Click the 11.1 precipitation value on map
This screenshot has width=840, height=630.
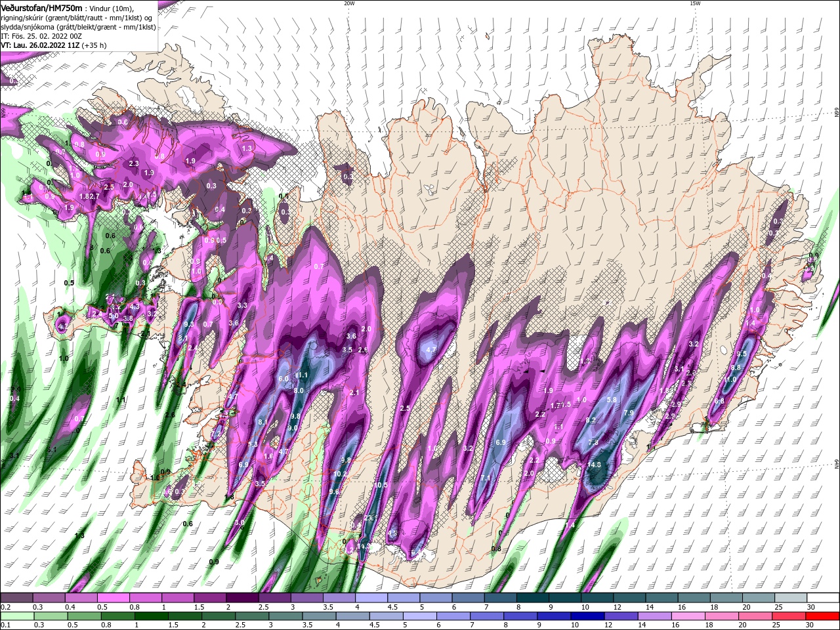pyautogui.click(x=301, y=375)
